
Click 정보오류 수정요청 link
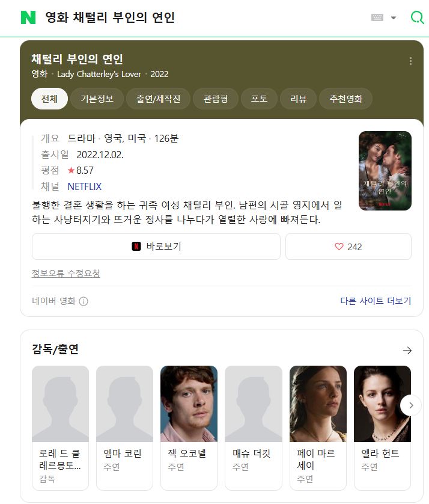pyautogui.click(x=66, y=274)
